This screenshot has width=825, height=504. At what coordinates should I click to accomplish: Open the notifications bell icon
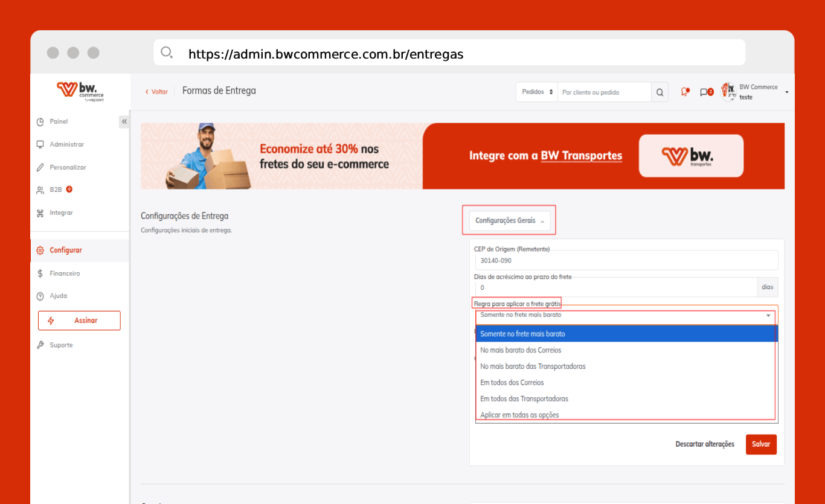pos(685,92)
